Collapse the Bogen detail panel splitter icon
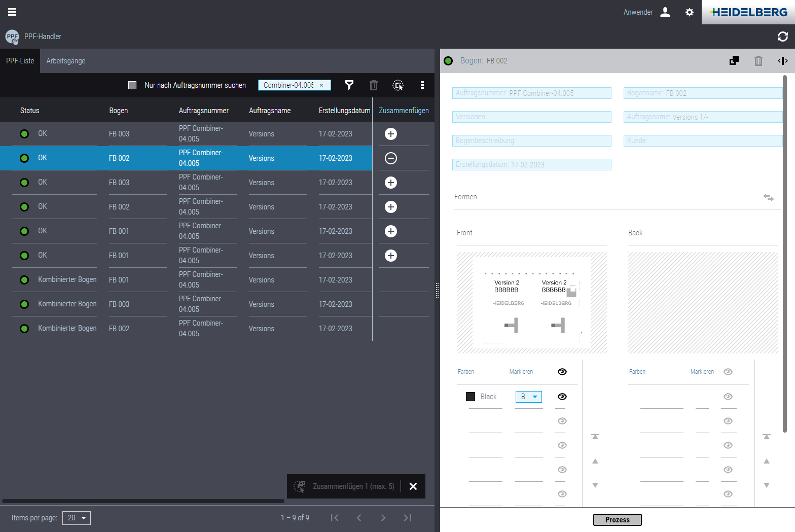This screenshot has width=795, height=532. (x=782, y=61)
